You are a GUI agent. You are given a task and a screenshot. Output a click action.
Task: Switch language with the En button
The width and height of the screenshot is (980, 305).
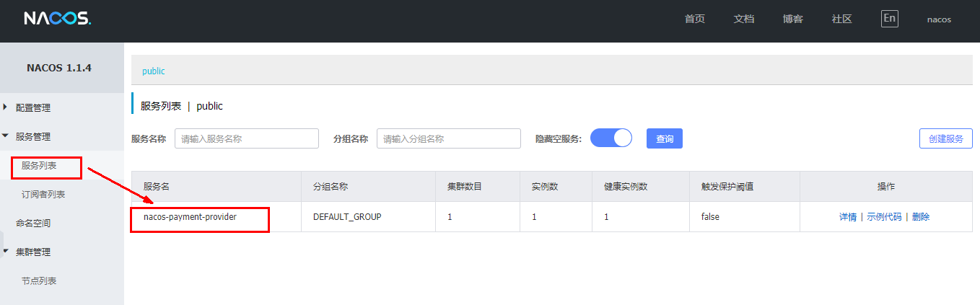point(890,18)
